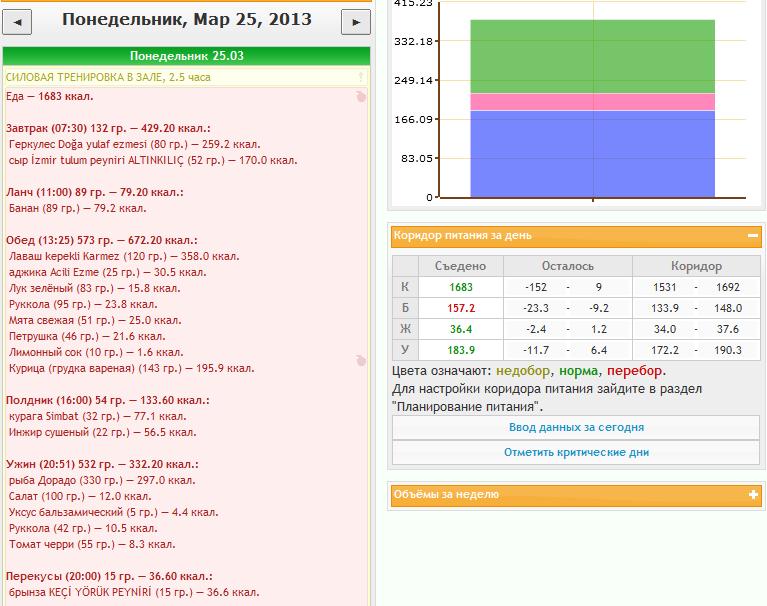Click the pink segment of the chart bar
The height and width of the screenshot is (606, 767).
click(x=592, y=102)
